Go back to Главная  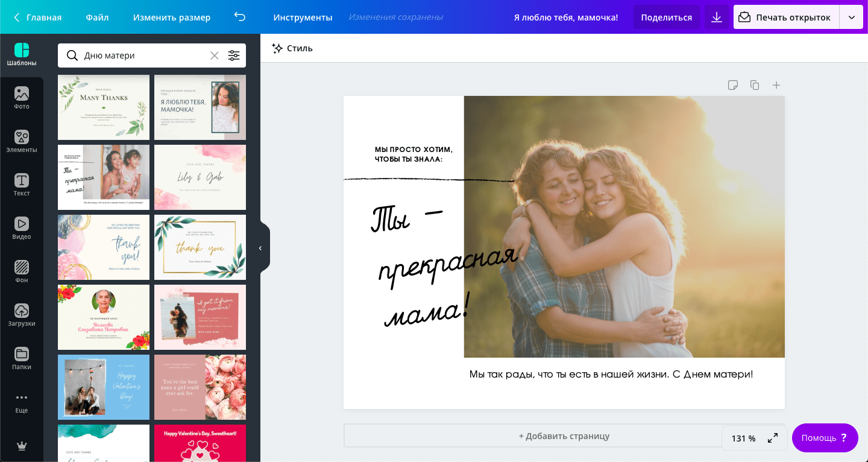click(37, 17)
